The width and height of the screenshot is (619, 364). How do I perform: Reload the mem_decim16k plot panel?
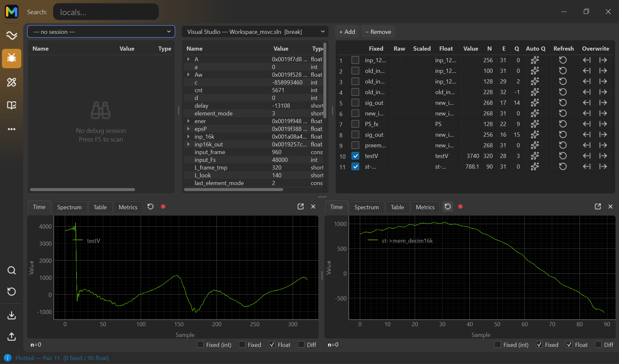tap(448, 207)
